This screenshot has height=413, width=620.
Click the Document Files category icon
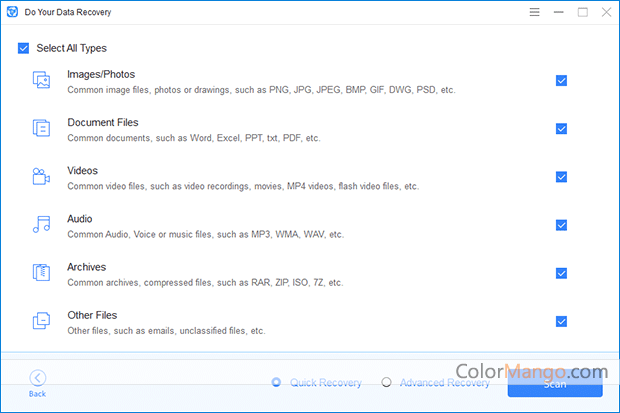pyautogui.click(x=41, y=128)
